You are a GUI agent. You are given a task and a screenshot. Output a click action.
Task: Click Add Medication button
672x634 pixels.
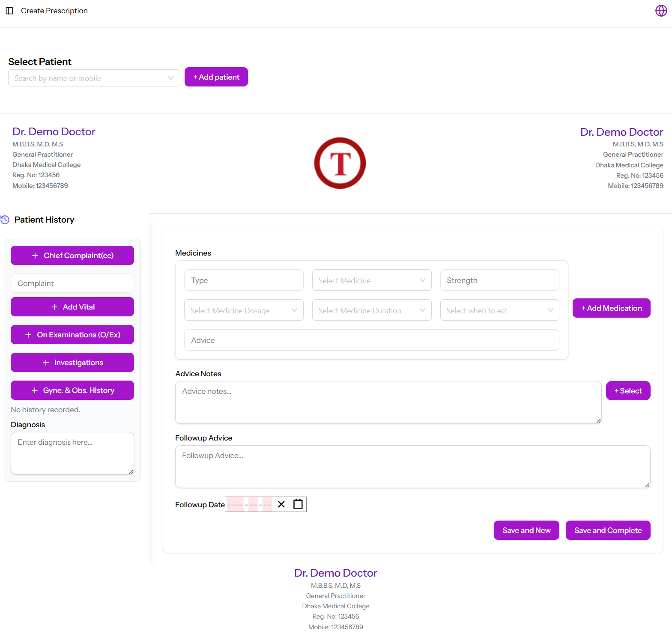(611, 308)
